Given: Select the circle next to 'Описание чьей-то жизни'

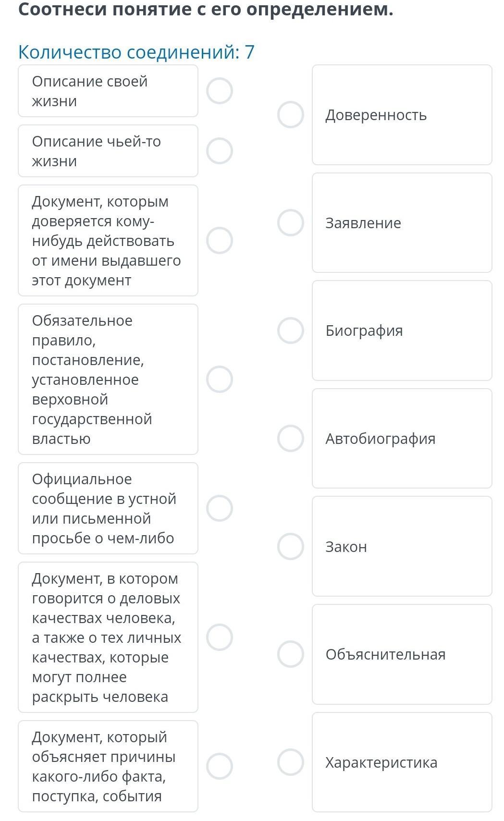Looking at the screenshot, I should click(220, 151).
